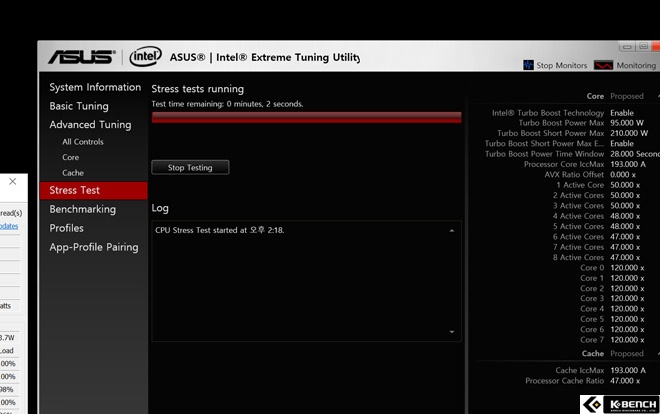The width and height of the screenshot is (660, 414).
Task: Click 8 Active Cores 47.000 x value
Action: click(625, 257)
